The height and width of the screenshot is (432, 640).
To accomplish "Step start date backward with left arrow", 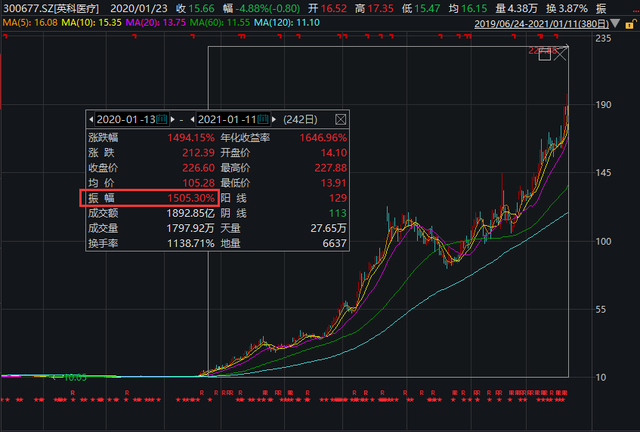I will [x=91, y=119].
